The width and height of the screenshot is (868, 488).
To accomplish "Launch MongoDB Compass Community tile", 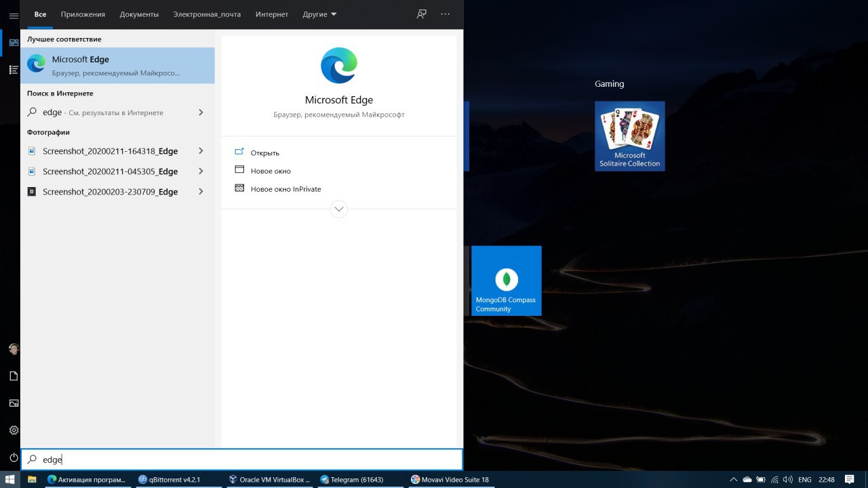I will click(x=507, y=281).
